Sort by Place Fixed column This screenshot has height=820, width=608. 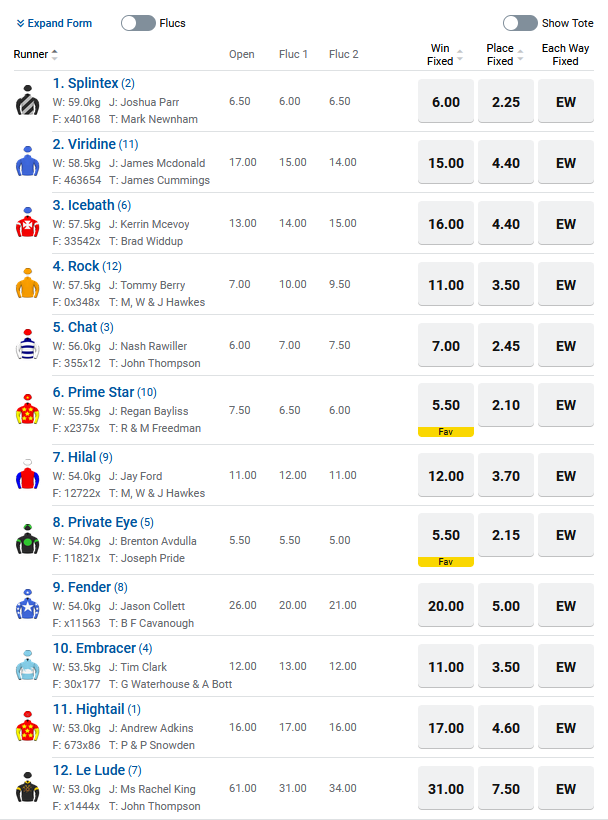pos(519,55)
